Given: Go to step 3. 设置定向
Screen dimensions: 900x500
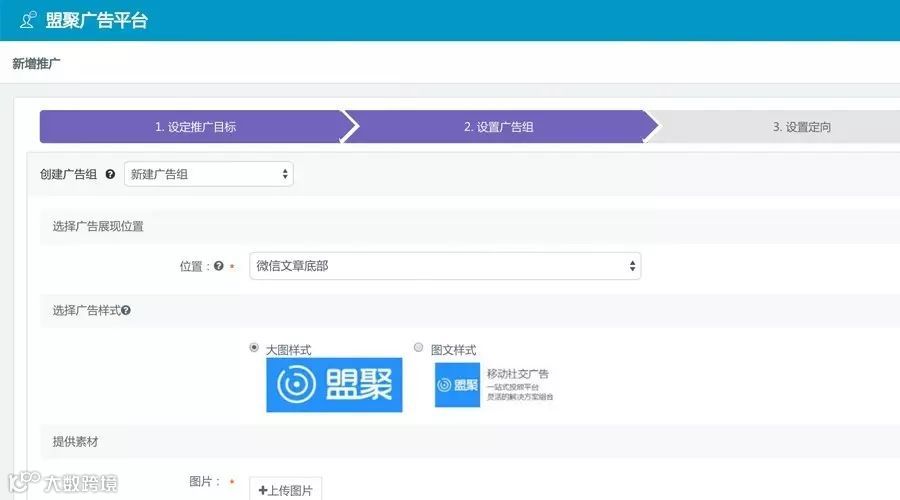Looking at the screenshot, I should coord(802,127).
